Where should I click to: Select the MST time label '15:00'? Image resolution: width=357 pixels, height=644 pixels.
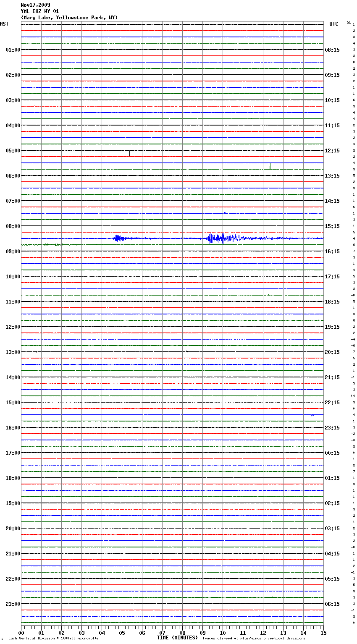(13, 403)
